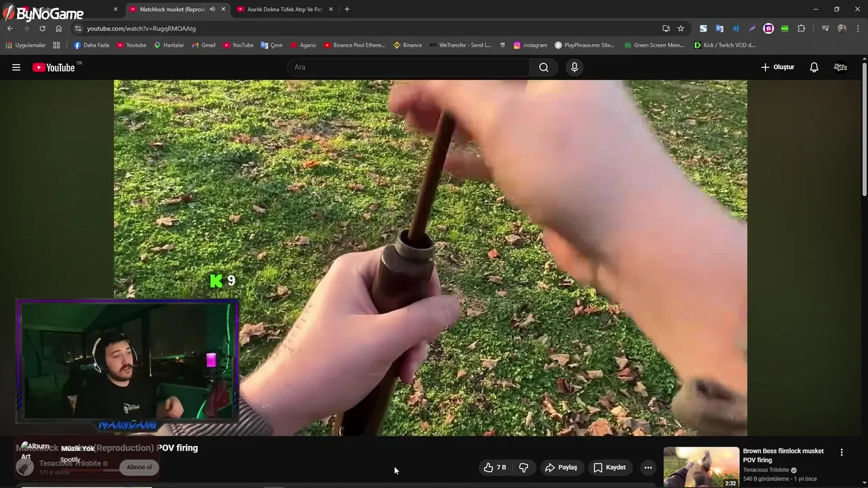Close the Asırlık Dolma Tüfek tab
Screen dimensions: 868x488
331,9
